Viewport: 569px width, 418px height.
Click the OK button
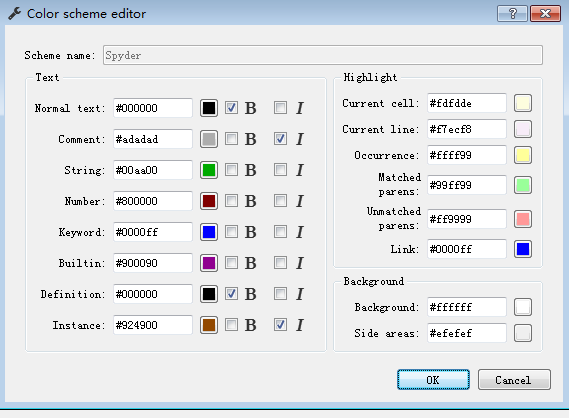click(433, 380)
